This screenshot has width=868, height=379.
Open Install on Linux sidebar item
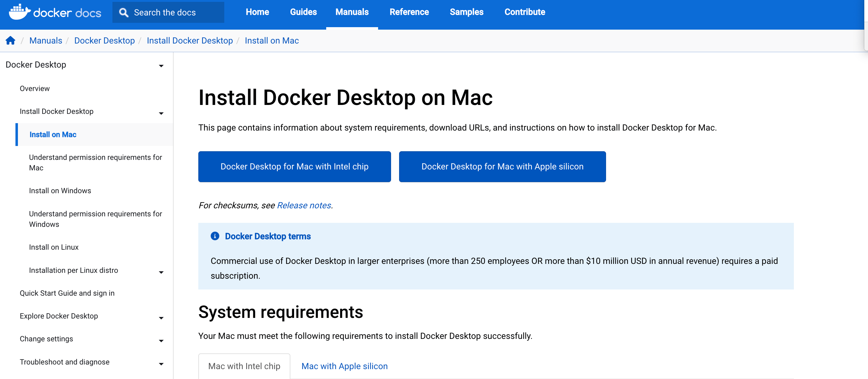point(53,247)
